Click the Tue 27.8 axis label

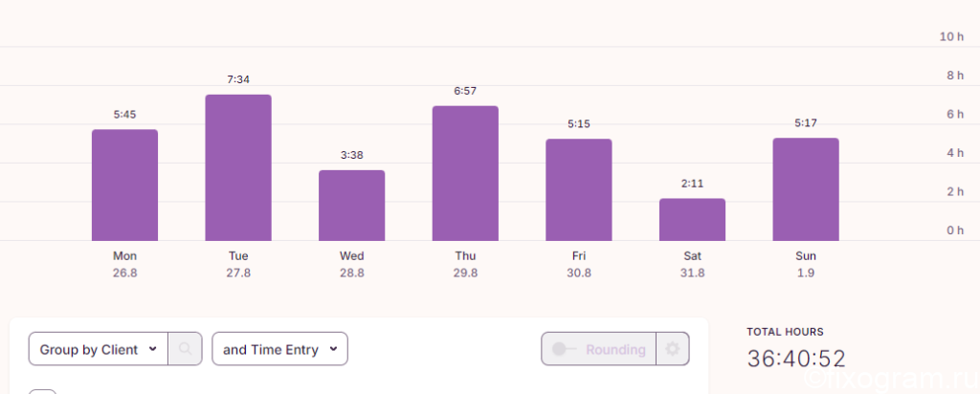click(x=238, y=265)
